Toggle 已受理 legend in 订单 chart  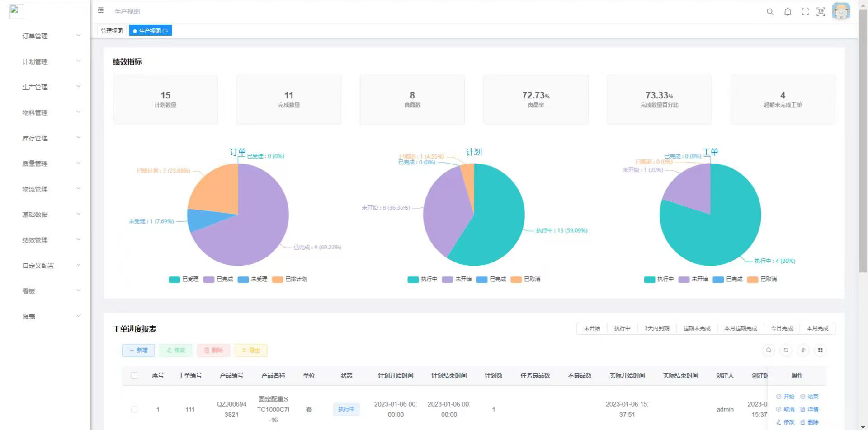tap(184, 279)
